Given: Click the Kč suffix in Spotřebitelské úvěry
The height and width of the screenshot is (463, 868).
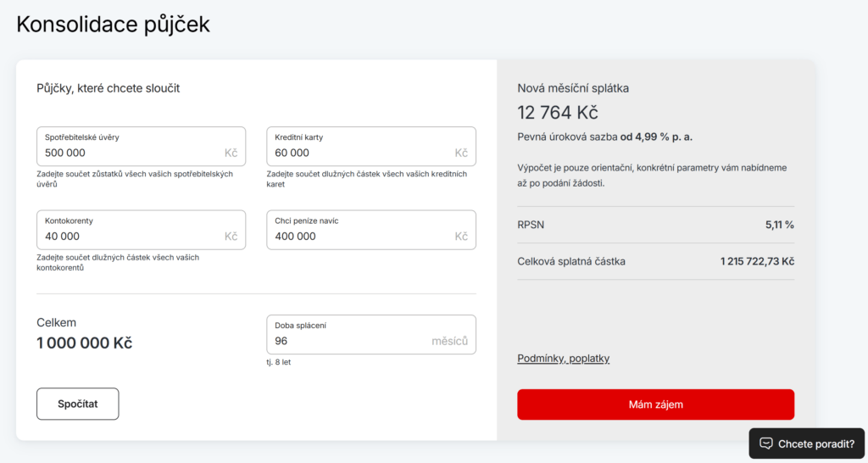Looking at the screenshot, I should click(x=231, y=153).
